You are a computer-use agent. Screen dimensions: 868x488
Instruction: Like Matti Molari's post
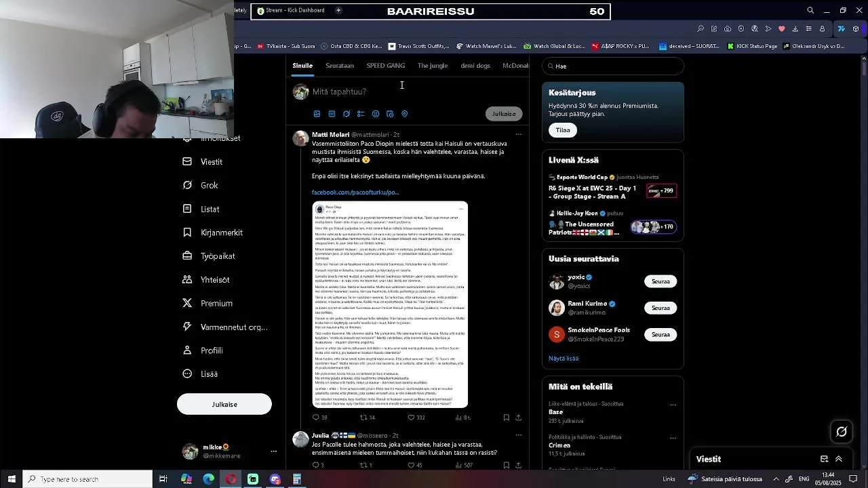click(x=416, y=418)
